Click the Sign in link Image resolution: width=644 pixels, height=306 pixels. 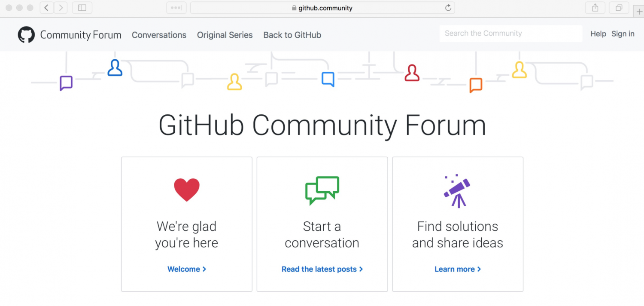tap(623, 34)
